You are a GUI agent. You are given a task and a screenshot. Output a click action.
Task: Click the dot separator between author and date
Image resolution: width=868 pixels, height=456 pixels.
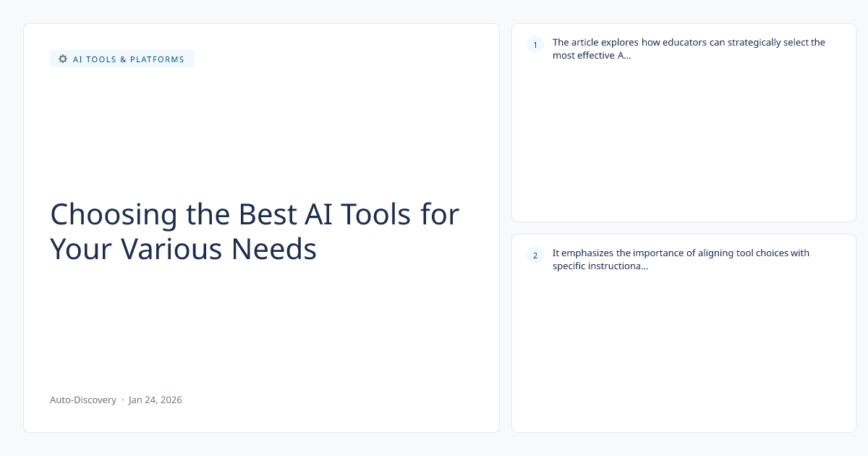click(122, 400)
